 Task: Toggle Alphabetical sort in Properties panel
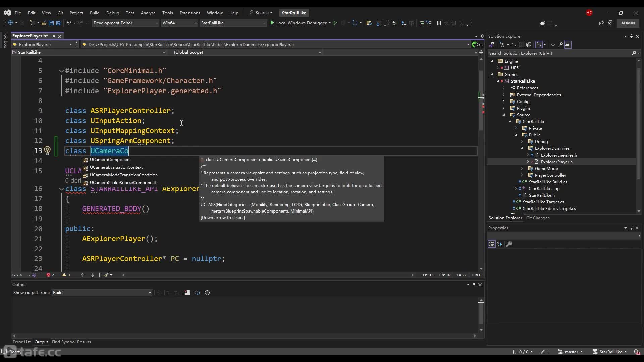499,244
